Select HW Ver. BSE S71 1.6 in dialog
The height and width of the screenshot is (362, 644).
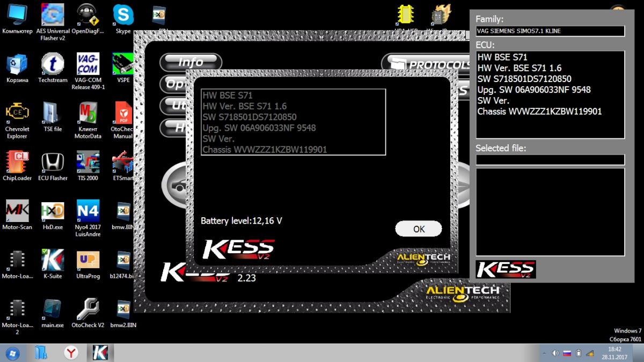tap(245, 106)
